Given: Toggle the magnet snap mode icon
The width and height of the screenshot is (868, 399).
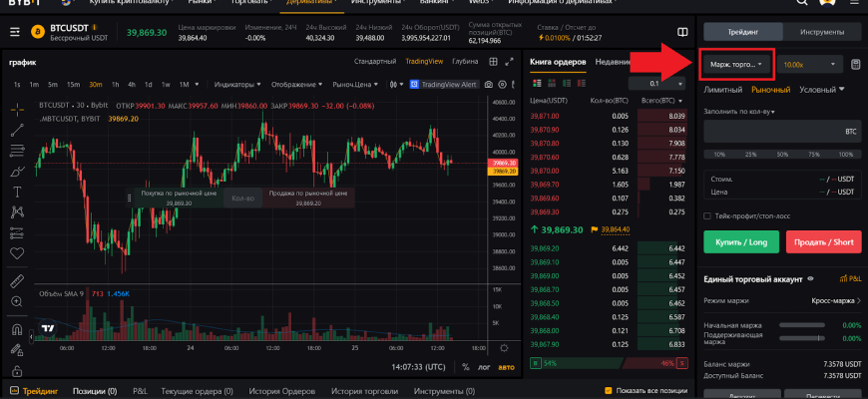Looking at the screenshot, I should point(16,329).
